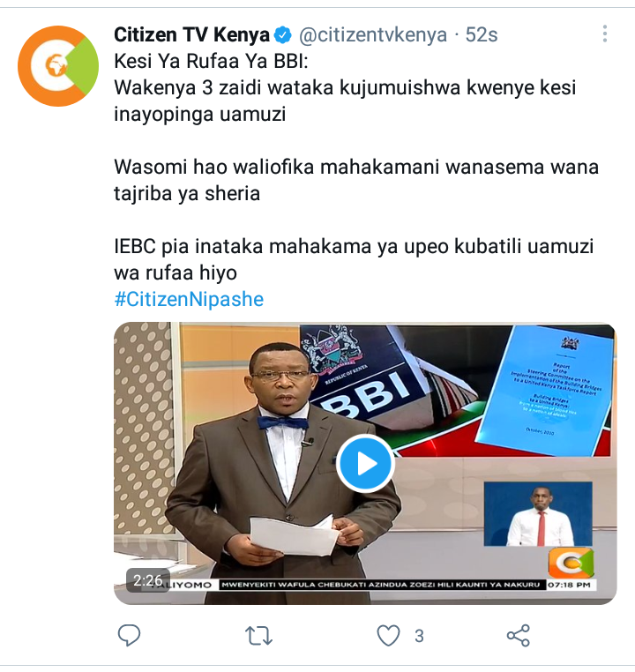Click the blue verified badge
The width and height of the screenshot is (635, 672).
(283, 35)
